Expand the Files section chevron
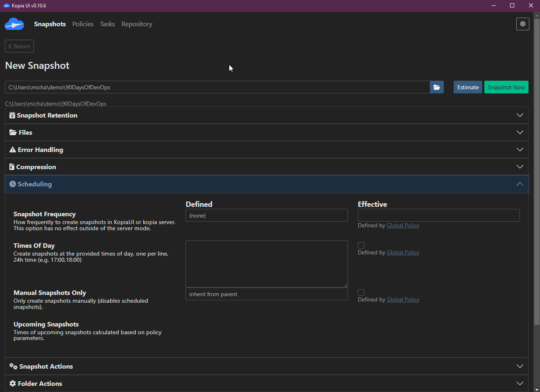The width and height of the screenshot is (540, 392). tap(520, 132)
